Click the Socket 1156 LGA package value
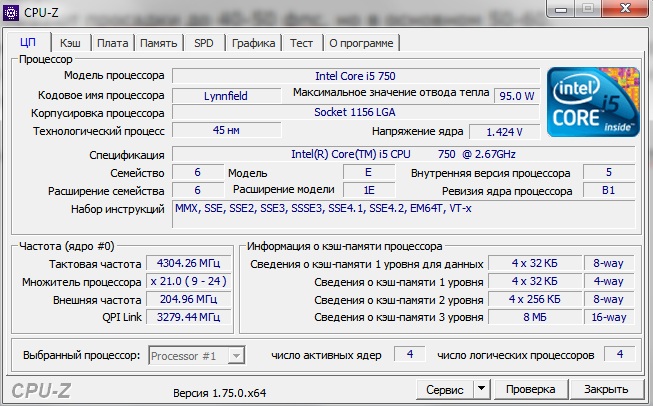This screenshot has width=653, height=406. pyautogui.click(x=356, y=112)
